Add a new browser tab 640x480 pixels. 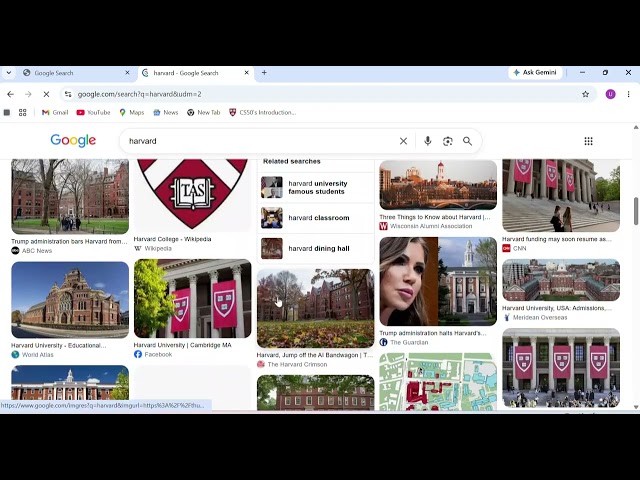click(264, 73)
